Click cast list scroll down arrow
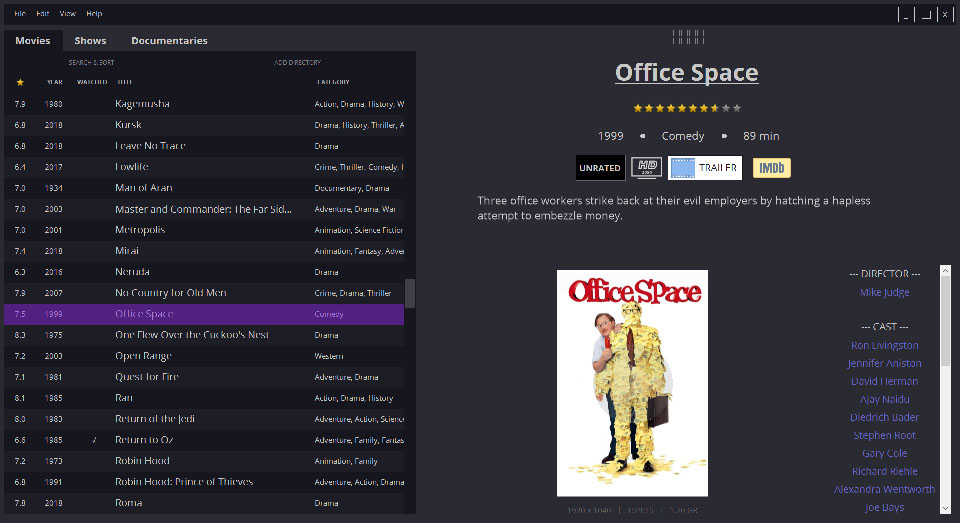Image resolution: width=960 pixels, height=523 pixels. pos(945,509)
